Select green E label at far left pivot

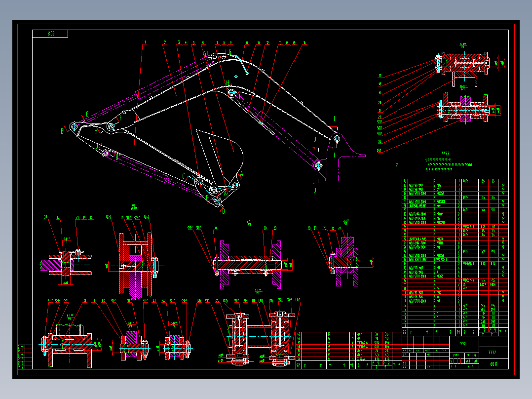tap(62, 131)
